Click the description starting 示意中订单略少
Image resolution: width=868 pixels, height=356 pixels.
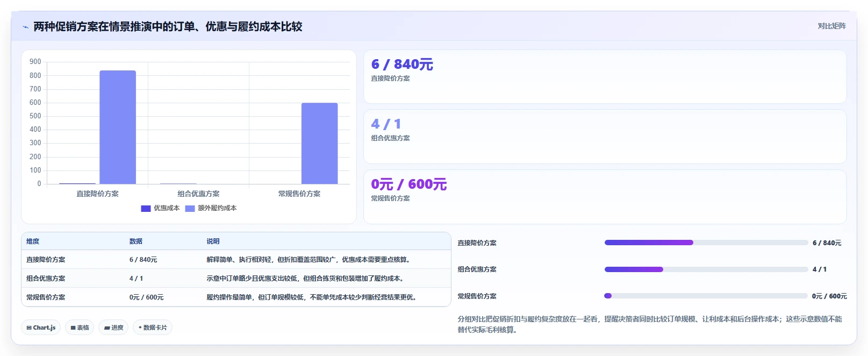coord(306,279)
